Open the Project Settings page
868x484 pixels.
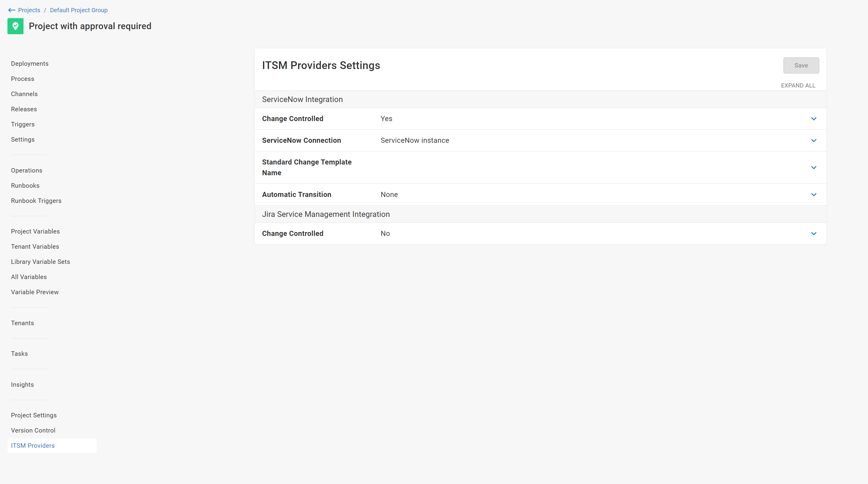point(34,415)
